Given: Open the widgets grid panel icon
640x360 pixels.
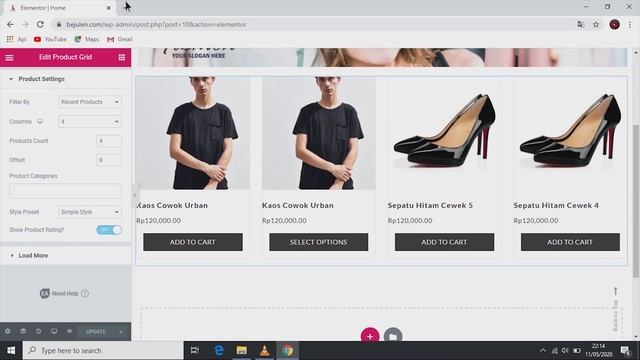Looking at the screenshot, I should pyautogui.click(x=122, y=58).
